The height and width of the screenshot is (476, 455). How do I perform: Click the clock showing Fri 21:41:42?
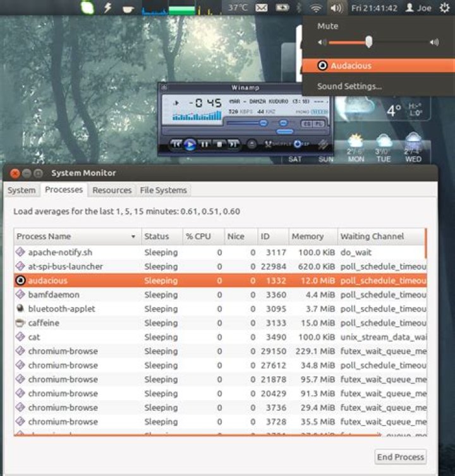374,8
